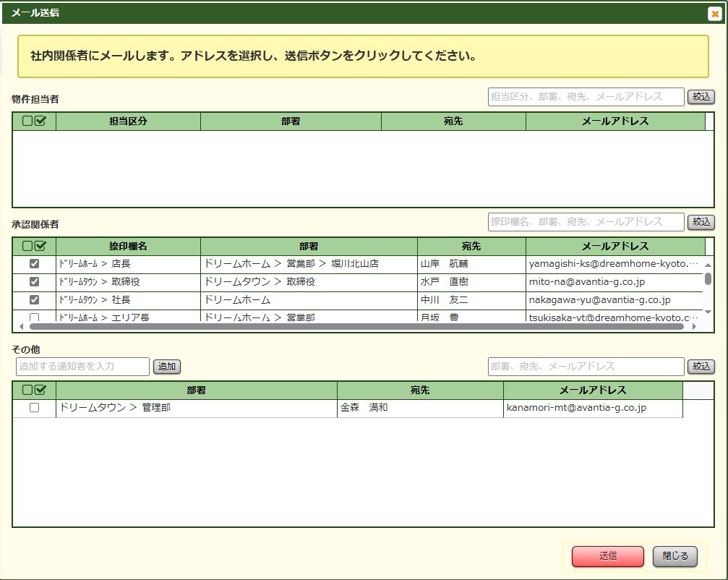This screenshot has width=728, height=580.
Task: Click down arrow of 承認関係者 vertical scrollbar
Action: [708, 312]
